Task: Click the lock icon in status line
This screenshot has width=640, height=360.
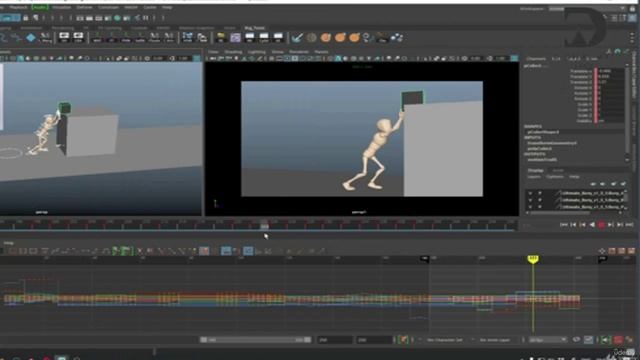Action: coord(26,18)
